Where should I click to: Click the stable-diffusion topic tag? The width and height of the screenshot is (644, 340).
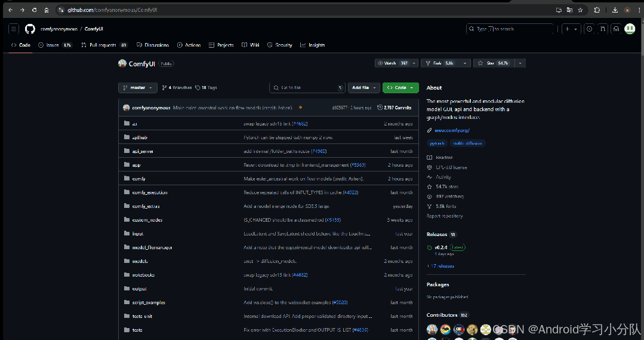467,143
